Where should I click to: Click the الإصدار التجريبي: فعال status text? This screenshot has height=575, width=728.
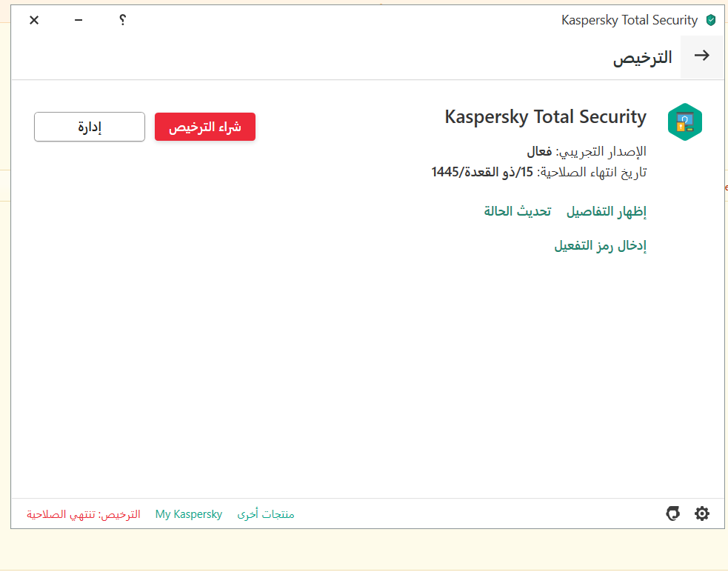point(587,152)
